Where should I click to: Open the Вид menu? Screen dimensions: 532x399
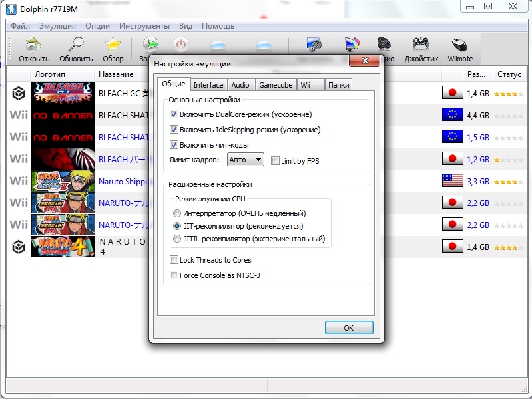[x=186, y=26]
